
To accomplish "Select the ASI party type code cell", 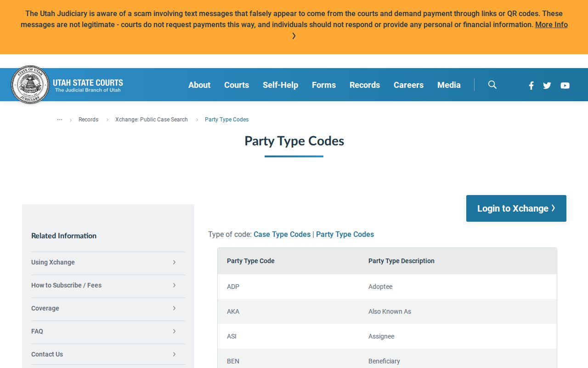I will [288, 336].
